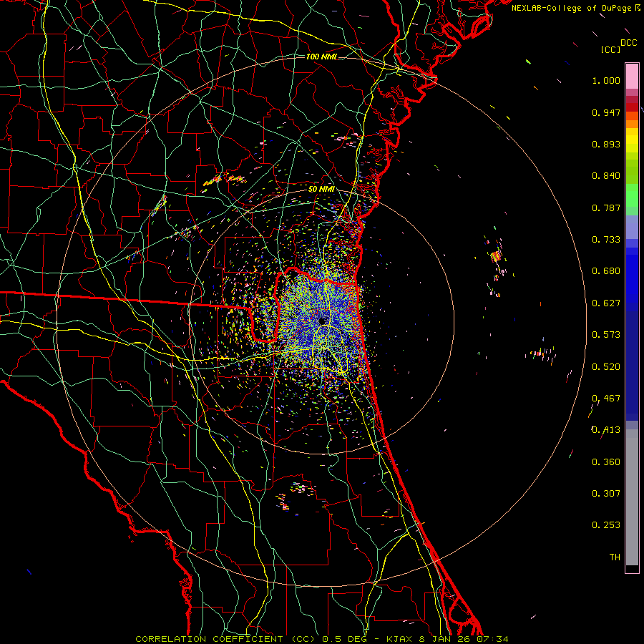Image resolution: width=644 pixels, height=644 pixels.
Task: Select the 0.947 scale value
Action: point(606,112)
